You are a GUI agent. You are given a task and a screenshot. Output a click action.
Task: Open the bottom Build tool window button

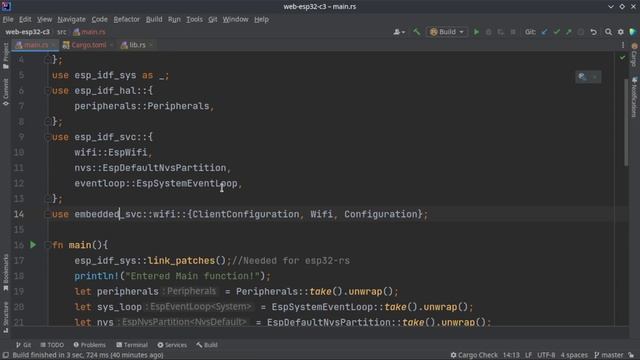pos(207,345)
